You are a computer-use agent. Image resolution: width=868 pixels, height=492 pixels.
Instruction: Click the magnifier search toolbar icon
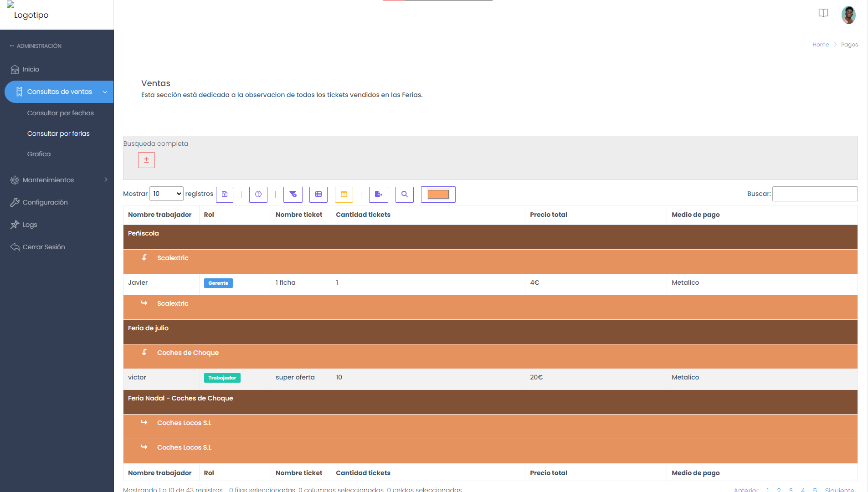(x=405, y=195)
